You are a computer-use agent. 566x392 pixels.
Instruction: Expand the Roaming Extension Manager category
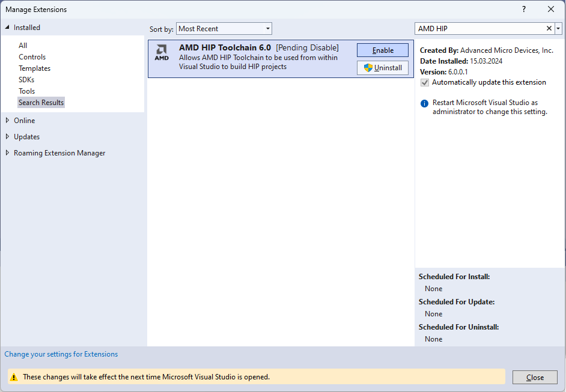point(8,153)
